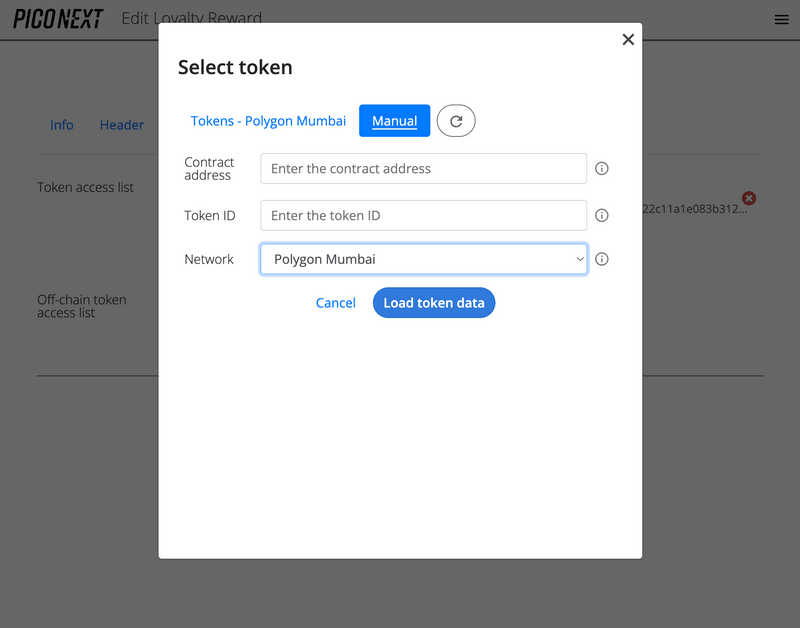Click the PICONEXT logo

coord(58,18)
